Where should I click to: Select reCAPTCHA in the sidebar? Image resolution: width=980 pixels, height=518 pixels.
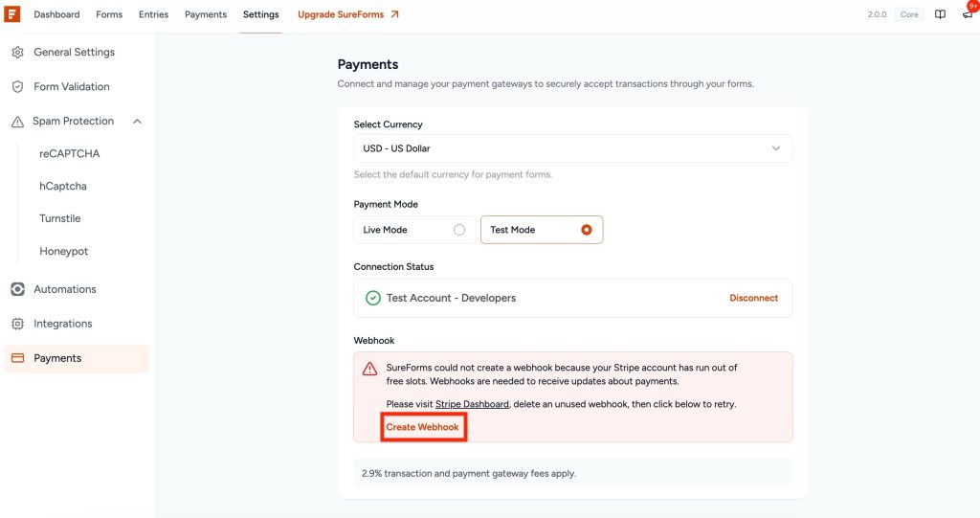[x=69, y=153]
